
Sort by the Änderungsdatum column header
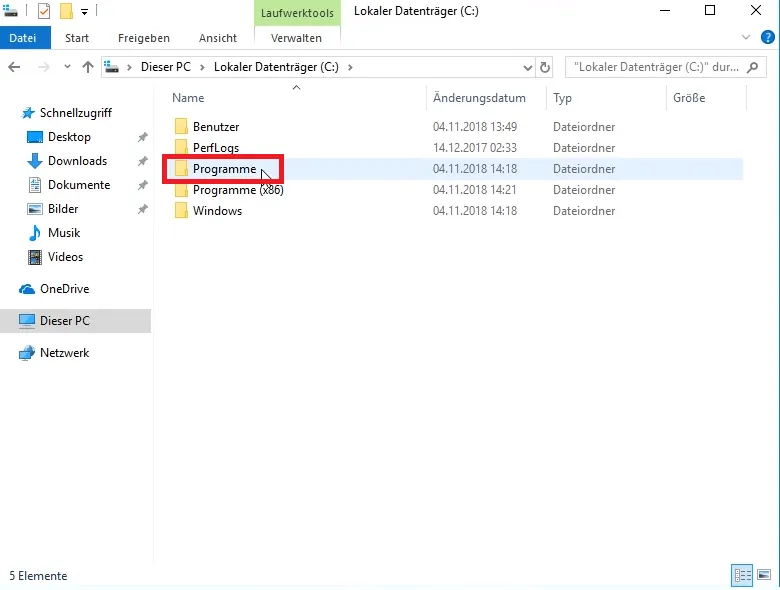[x=479, y=98]
